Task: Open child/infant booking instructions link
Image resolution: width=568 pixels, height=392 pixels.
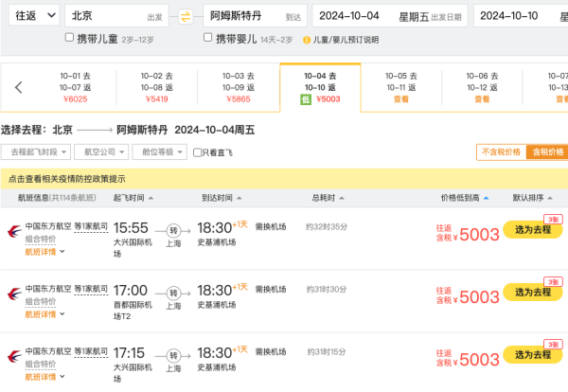Action: 346,40
